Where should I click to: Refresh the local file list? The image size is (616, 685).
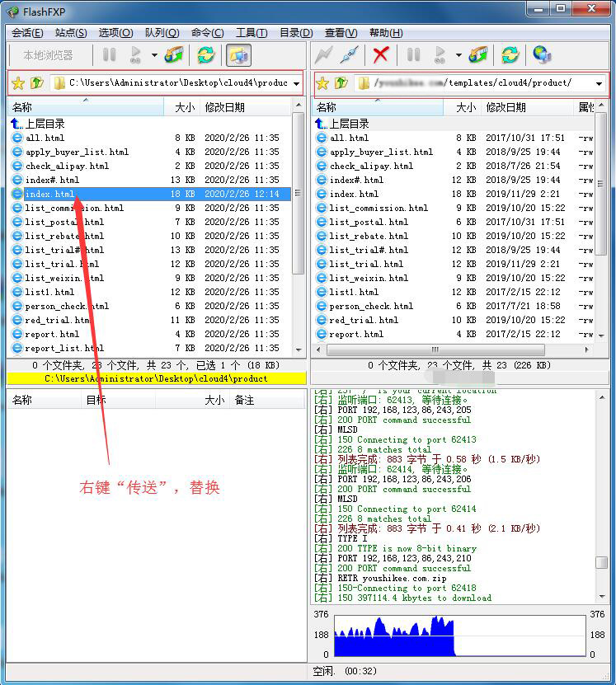pos(205,55)
